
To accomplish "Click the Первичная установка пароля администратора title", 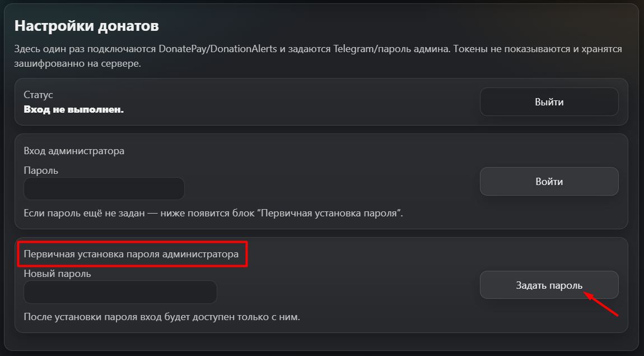I will click(131, 254).
